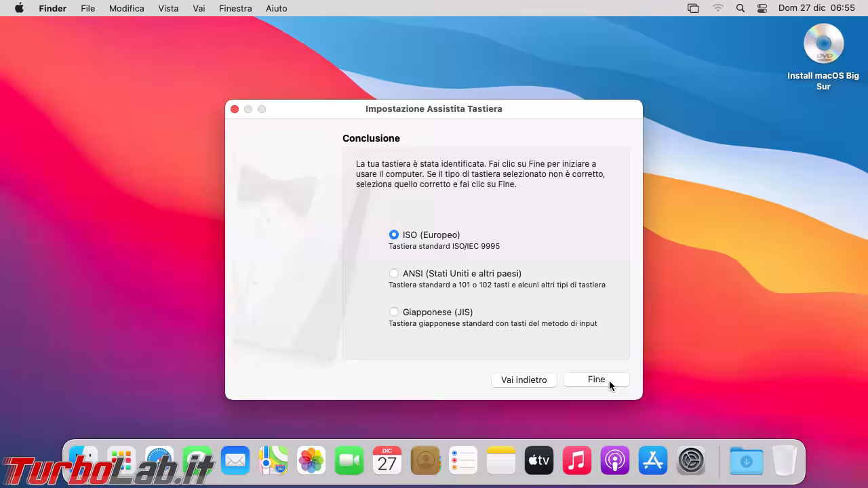Open the App Store dock icon

coord(653,461)
